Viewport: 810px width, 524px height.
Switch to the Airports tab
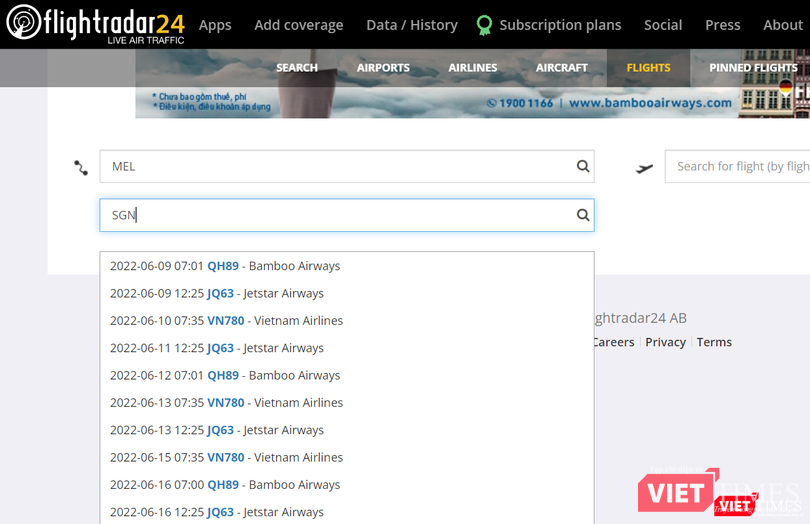pos(383,68)
